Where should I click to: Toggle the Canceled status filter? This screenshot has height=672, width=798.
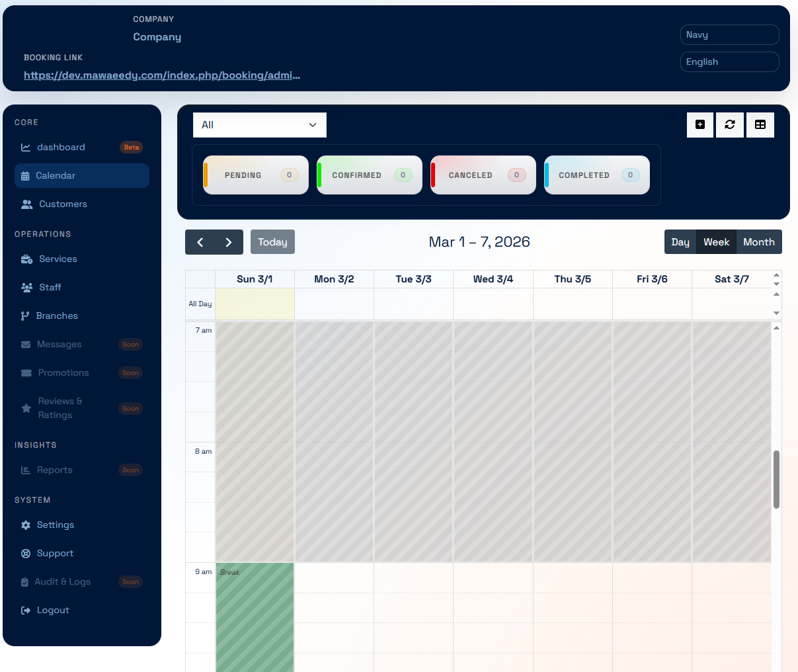(483, 175)
